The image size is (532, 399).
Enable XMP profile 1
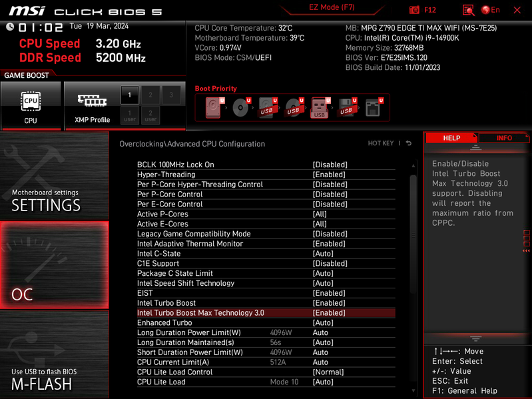(130, 95)
